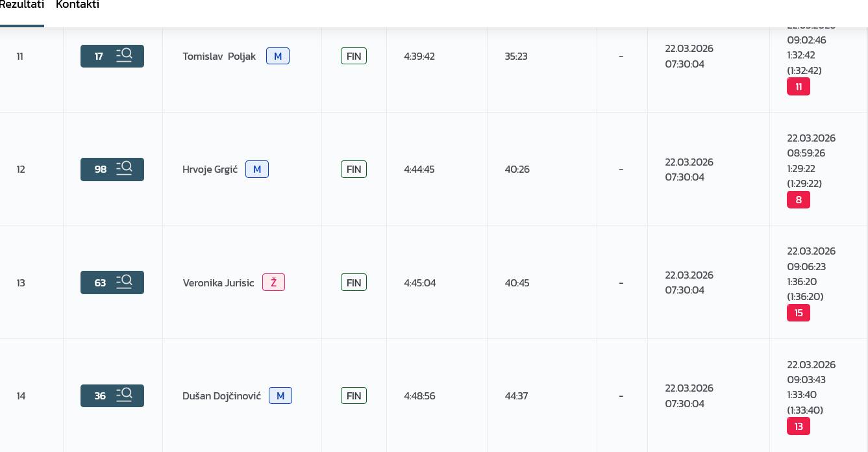Select runner name Tomislav Poljak

[x=219, y=56]
